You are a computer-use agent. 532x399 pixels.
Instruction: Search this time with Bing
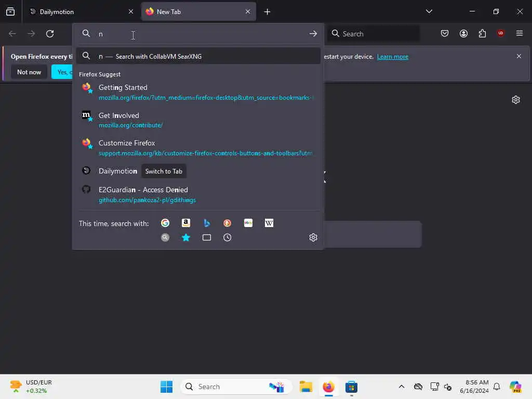207,223
